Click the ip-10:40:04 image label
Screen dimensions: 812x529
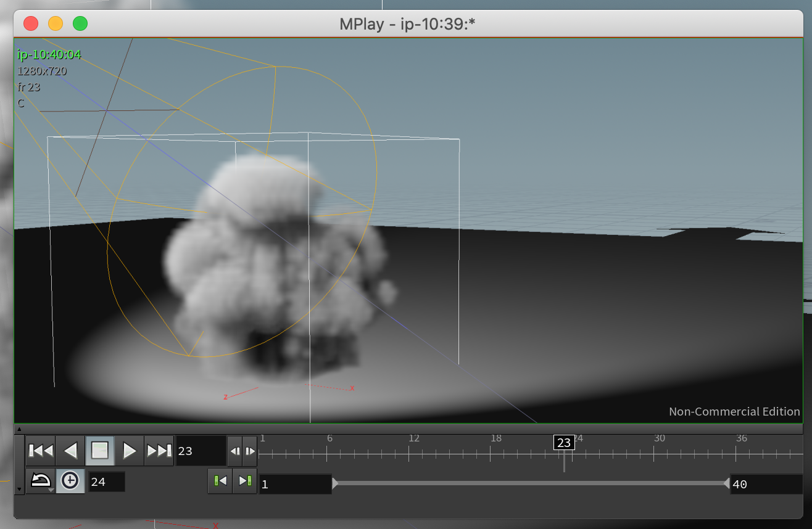click(x=49, y=55)
